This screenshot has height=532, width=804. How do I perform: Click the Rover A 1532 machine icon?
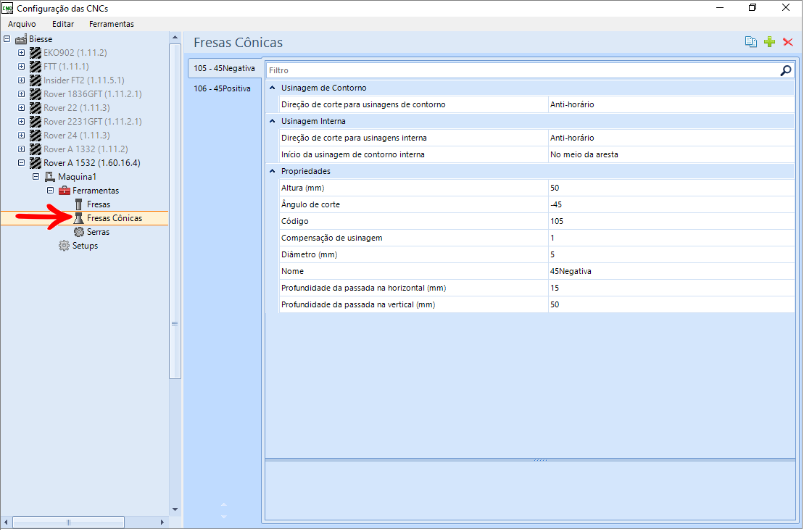(36, 163)
